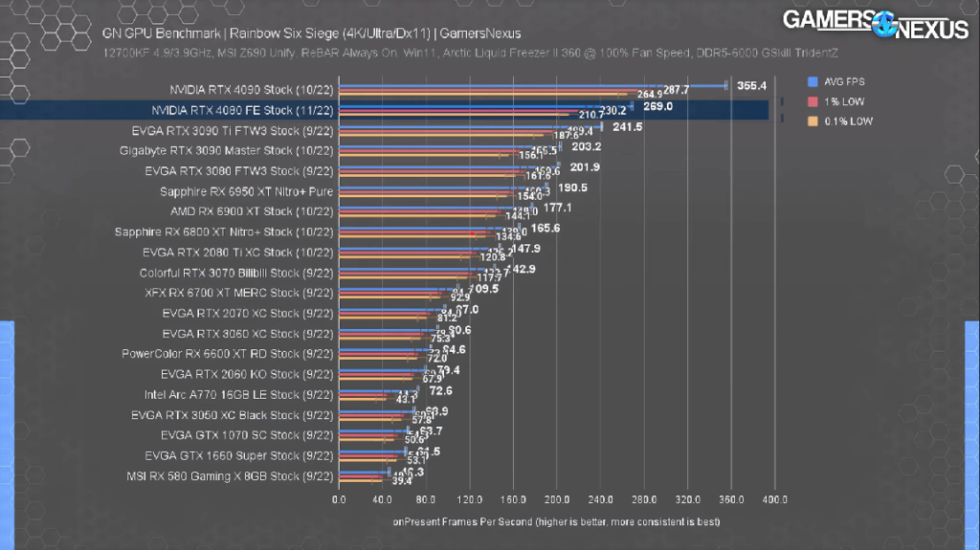Pick the 'EVGA RTX 3080 FTW3 Stock (9/22)' label

239,171
